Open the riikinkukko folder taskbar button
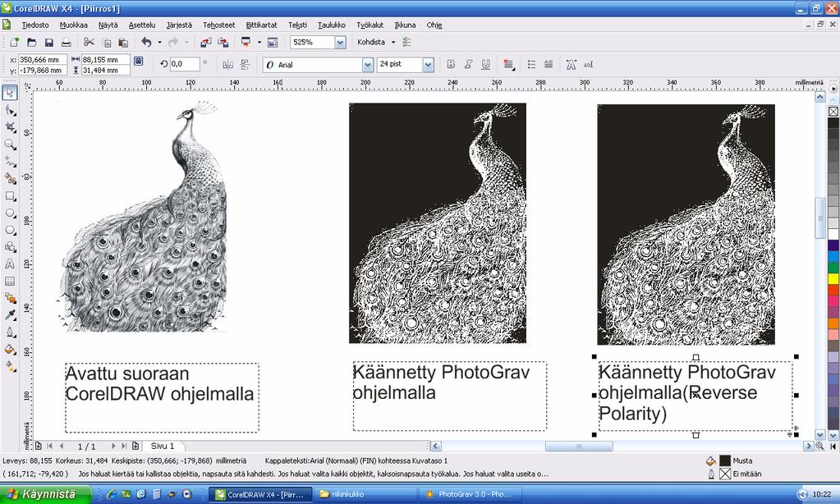 tap(366, 494)
